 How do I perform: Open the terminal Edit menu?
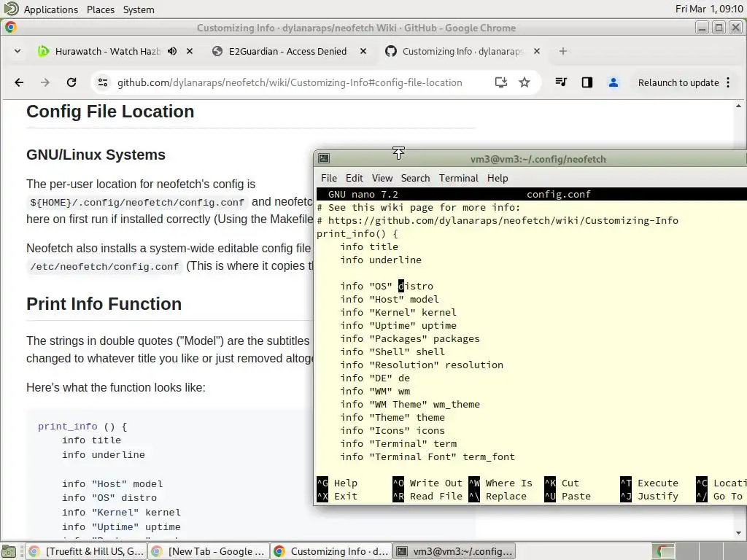[354, 178]
